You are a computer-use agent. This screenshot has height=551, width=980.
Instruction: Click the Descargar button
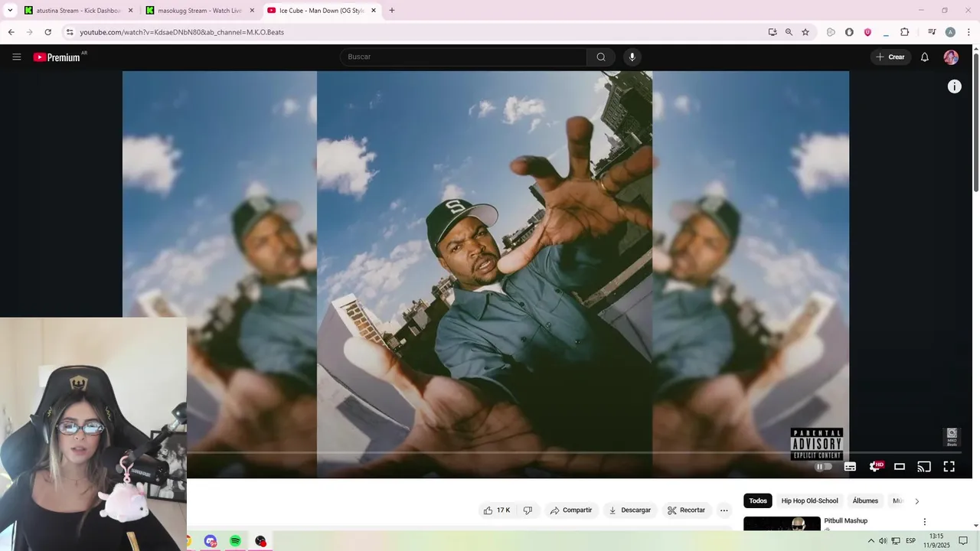point(629,510)
